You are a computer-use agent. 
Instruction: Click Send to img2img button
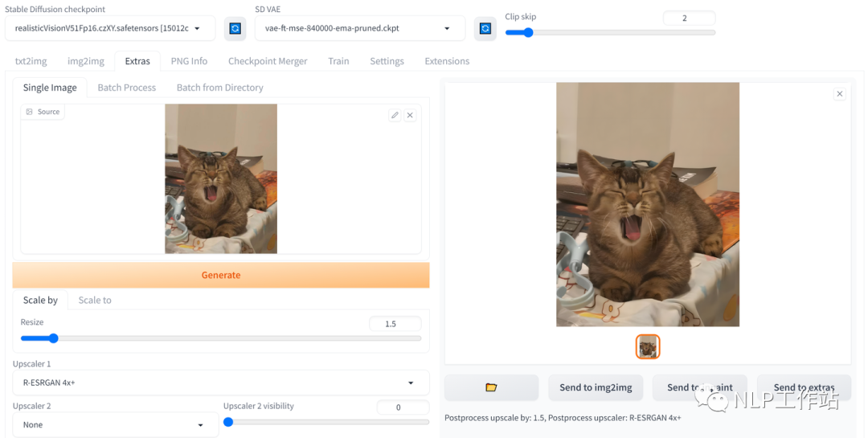[596, 387]
